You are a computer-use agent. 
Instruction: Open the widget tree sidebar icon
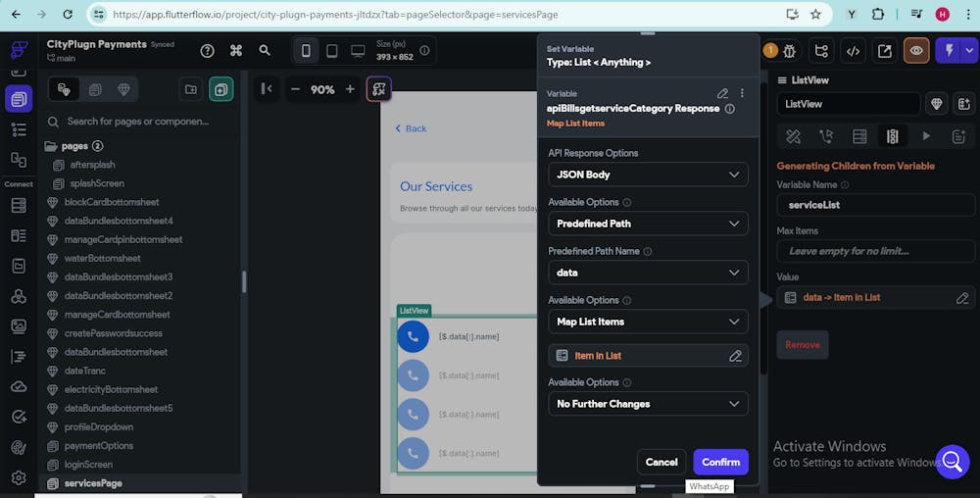click(x=19, y=129)
